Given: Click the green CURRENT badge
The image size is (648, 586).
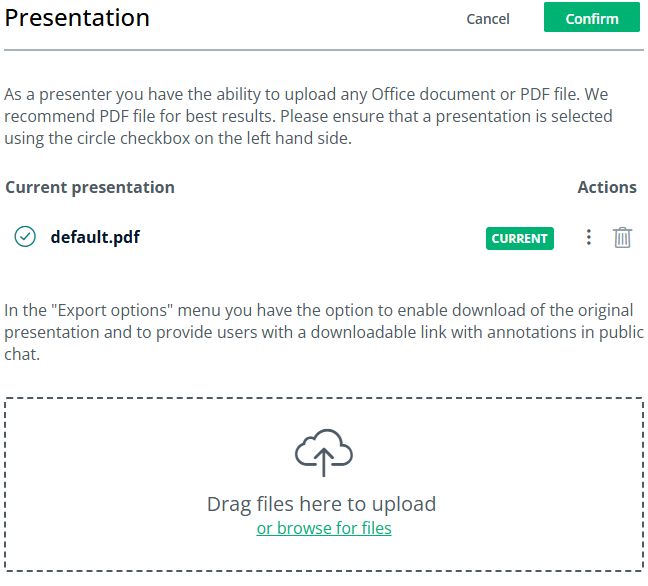Looking at the screenshot, I should pyautogui.click(x=519, y=238).
